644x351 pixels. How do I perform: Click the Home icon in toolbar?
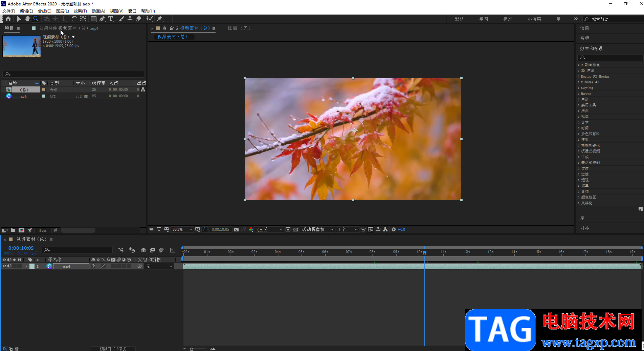[x=8, y=19]
